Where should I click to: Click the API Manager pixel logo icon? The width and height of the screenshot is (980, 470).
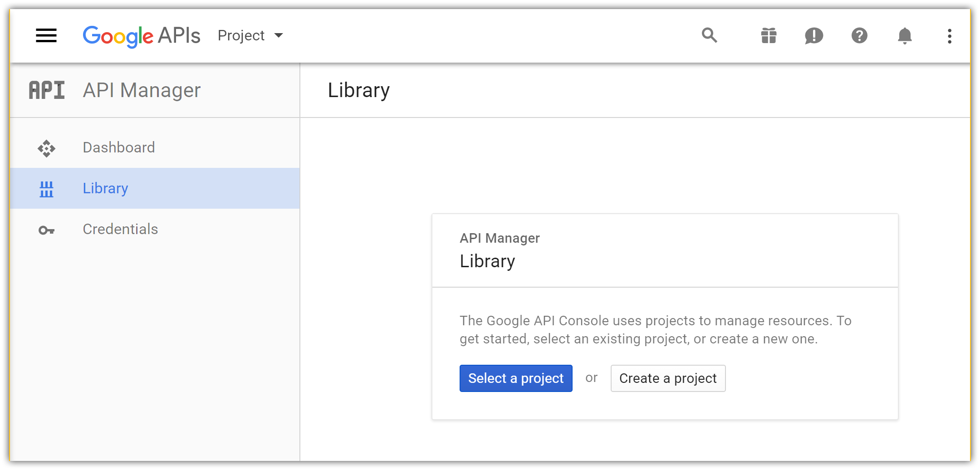(47, 90)
